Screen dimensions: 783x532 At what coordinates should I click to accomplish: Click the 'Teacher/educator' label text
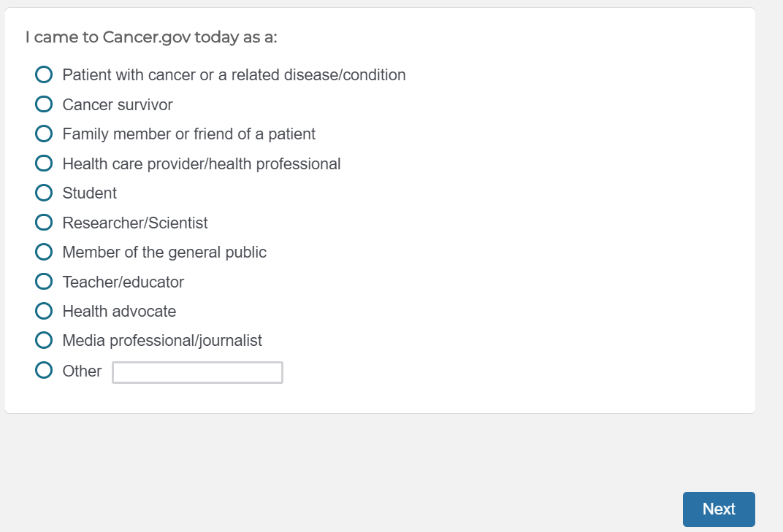[123, 282]
